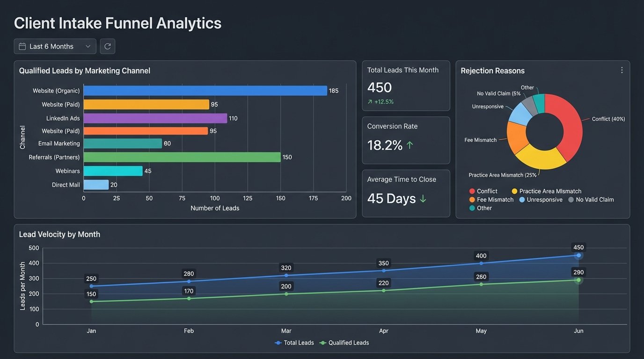The height and width of the screenshot is (359, 644).
Task: Select the Referrals (Partners) green bar
Action: coord(182,157)
